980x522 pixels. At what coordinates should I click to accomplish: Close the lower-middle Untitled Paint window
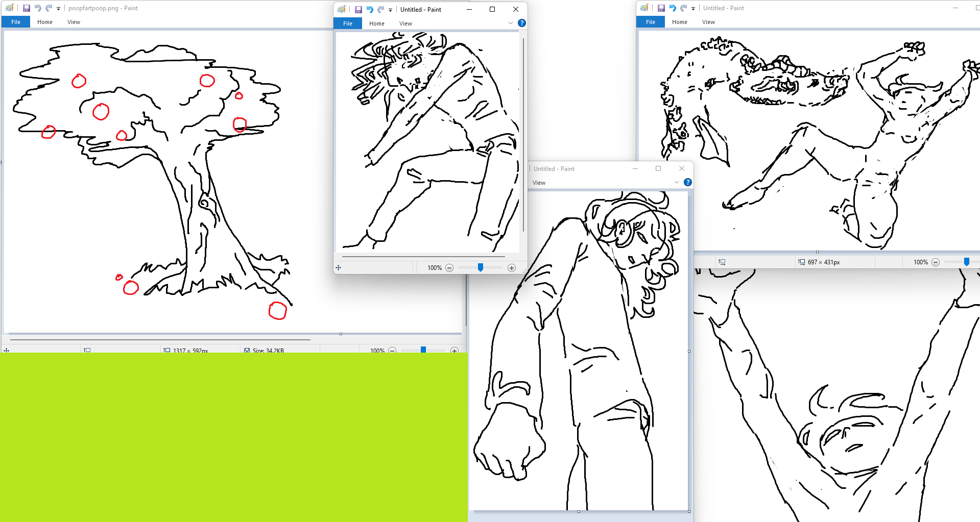pyautogui.click(x=682, y=168)
